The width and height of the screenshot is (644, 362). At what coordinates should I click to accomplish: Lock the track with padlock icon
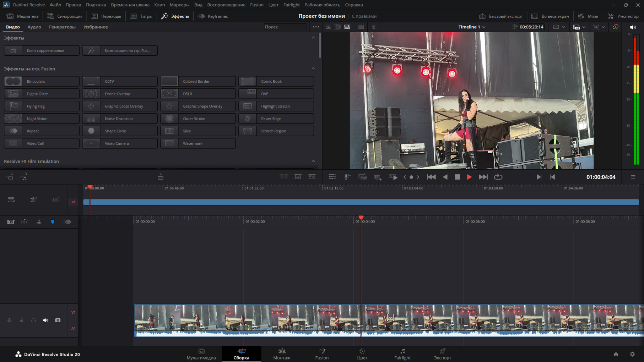coord(21,320)
